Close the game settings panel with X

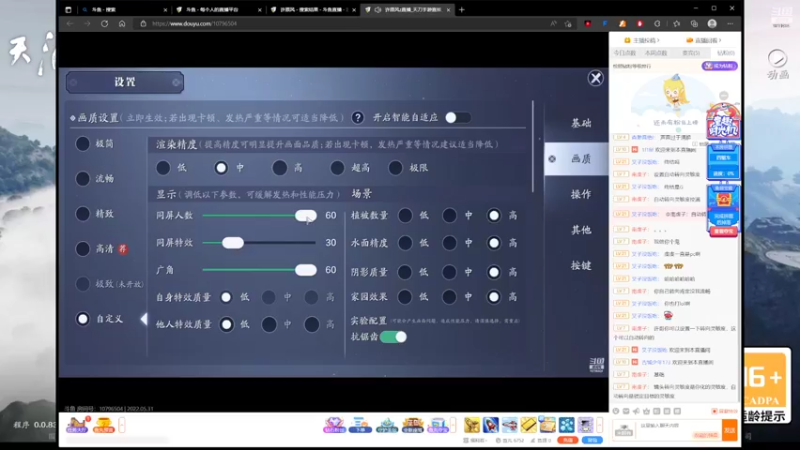click(x=595, y=78)
